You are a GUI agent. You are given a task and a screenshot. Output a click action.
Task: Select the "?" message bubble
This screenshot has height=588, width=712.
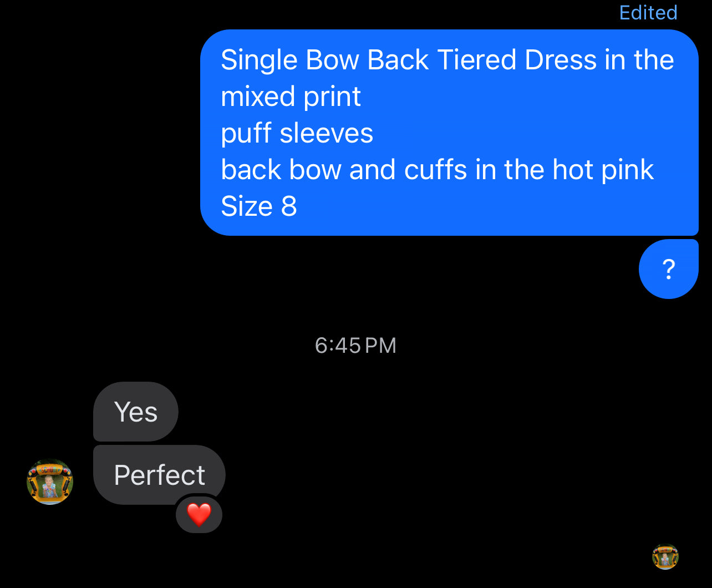[669, 269]
